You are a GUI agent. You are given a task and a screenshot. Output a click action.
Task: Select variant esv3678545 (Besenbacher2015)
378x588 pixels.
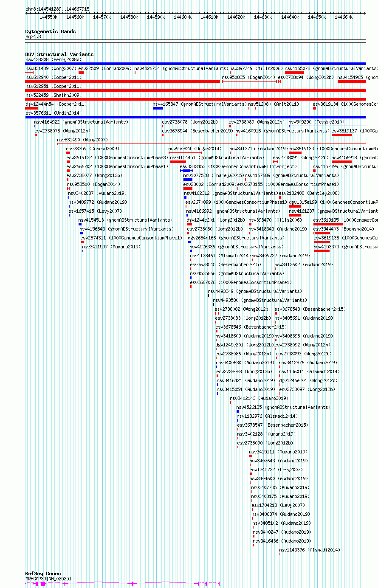pyautogui.click(x=226, y=264)
